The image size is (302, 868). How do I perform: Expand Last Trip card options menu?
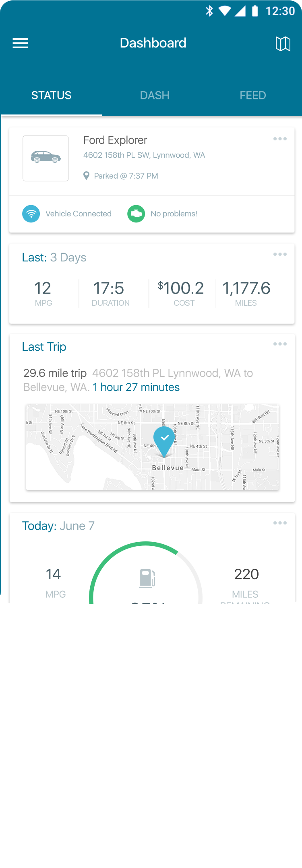pos(280,344)
